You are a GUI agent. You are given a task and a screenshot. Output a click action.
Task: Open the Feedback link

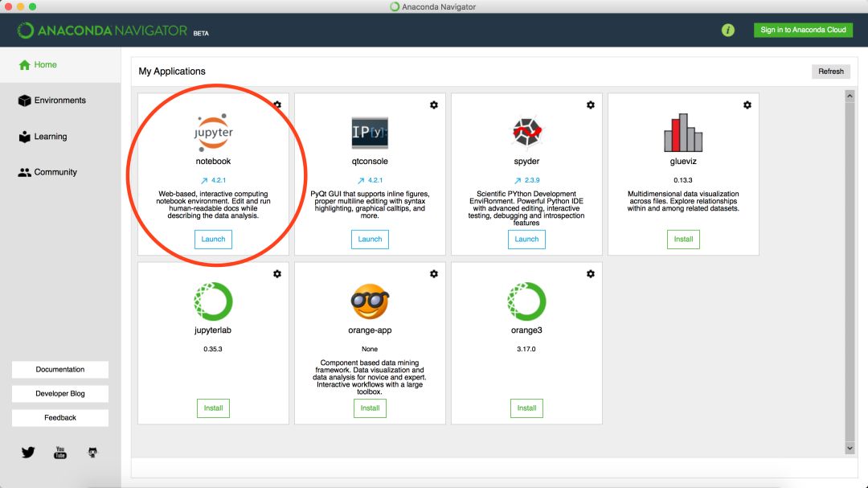[x=60, y=417]
